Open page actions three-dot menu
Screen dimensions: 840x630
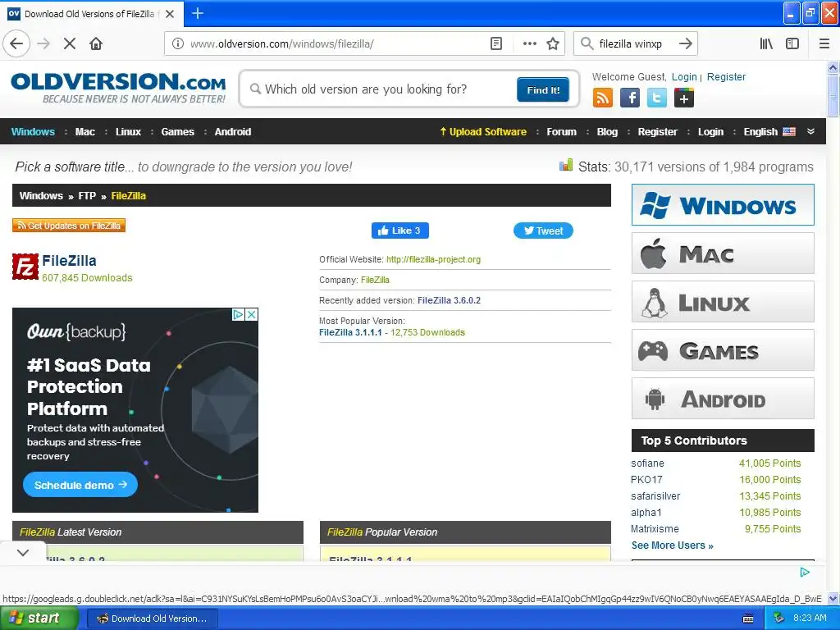(x=529, y=43)
